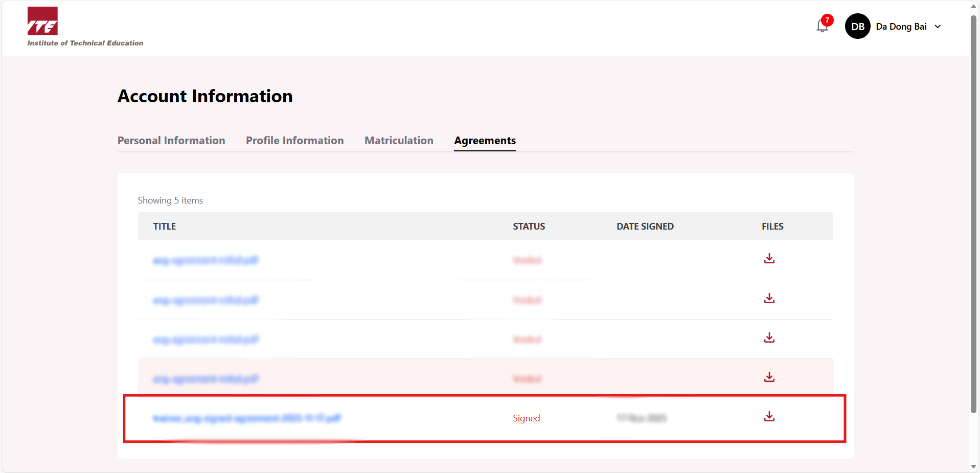Viewport: 980px width, 473px height.
Task: Download the file in the pink highlighted row
Action: pyautogui.click(x=769, y=377)
